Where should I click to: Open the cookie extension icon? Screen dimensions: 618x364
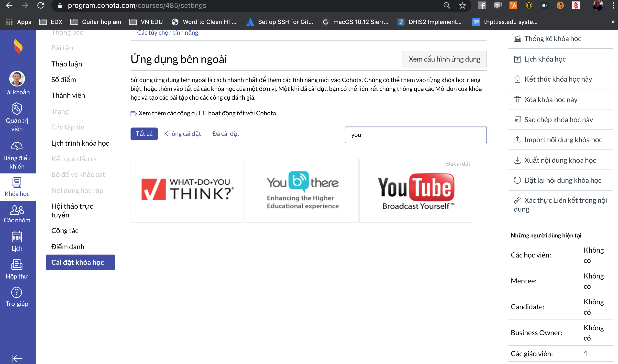pyautogui.click(x=560, y=5)
